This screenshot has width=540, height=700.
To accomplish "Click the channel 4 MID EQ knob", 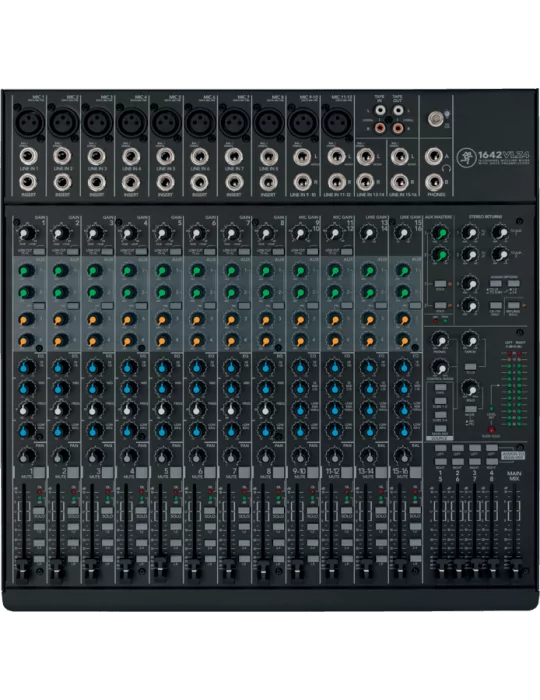I will coord(129,388).
